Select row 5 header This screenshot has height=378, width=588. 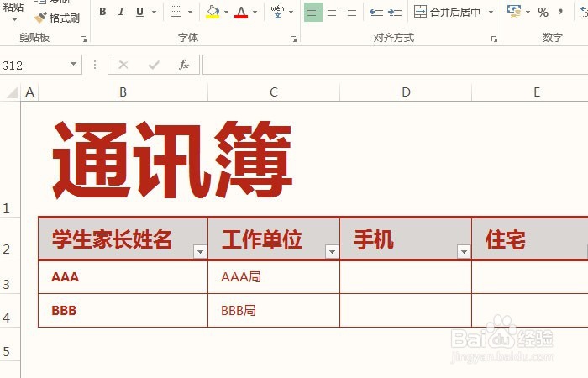pos(10,344)
